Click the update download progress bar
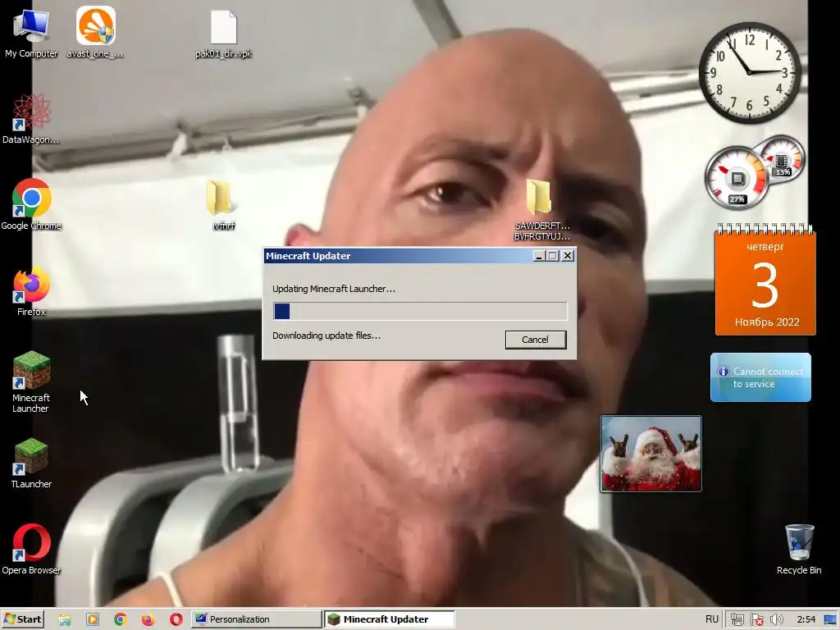Screen dimensions: 840x630 (x=420, y=311)
